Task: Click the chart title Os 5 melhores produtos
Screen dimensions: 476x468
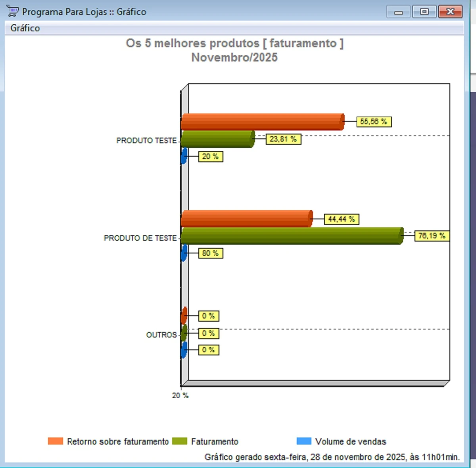Action: 234,43
